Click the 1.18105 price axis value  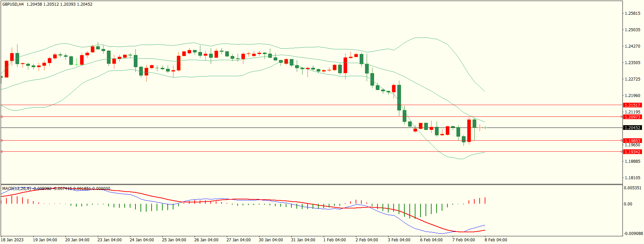coord(632,178)
